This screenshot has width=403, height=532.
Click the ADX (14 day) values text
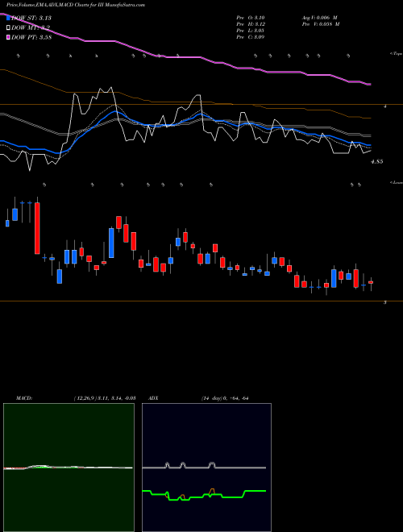coord(225,398)
